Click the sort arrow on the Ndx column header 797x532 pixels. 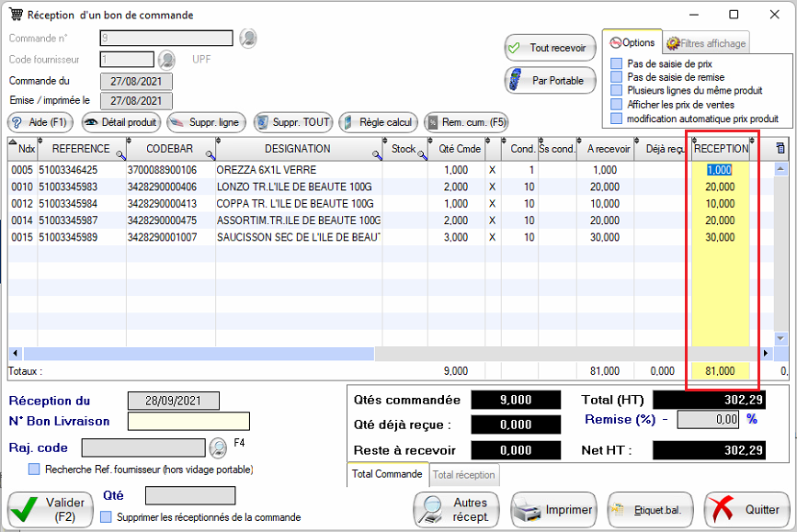tap(13, 142)
